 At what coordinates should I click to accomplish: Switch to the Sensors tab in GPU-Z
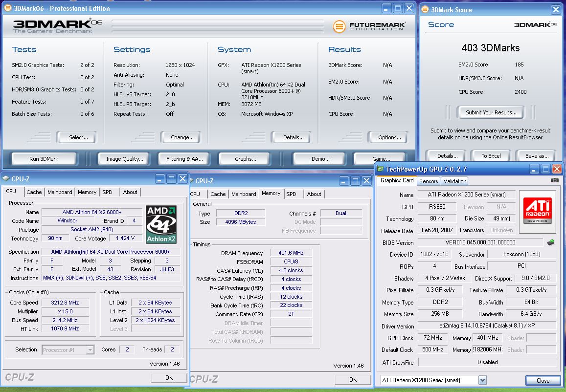(x=429, y=181)
